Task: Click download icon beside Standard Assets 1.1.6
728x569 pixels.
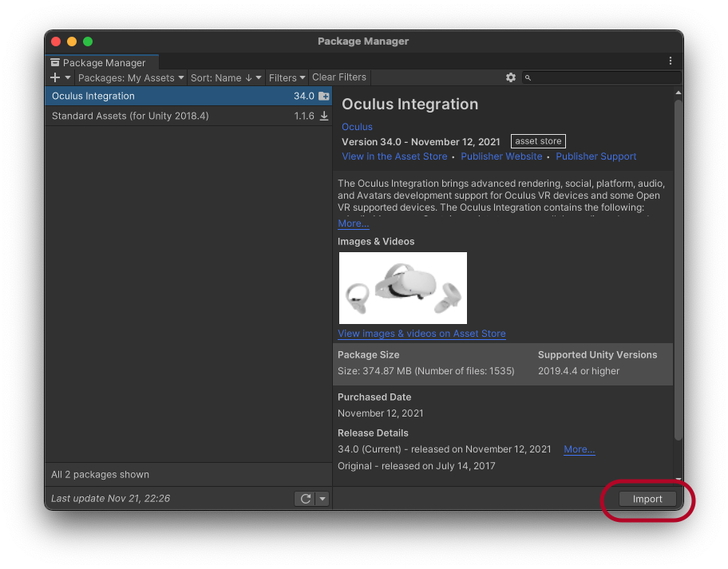Action: [324, 116]
